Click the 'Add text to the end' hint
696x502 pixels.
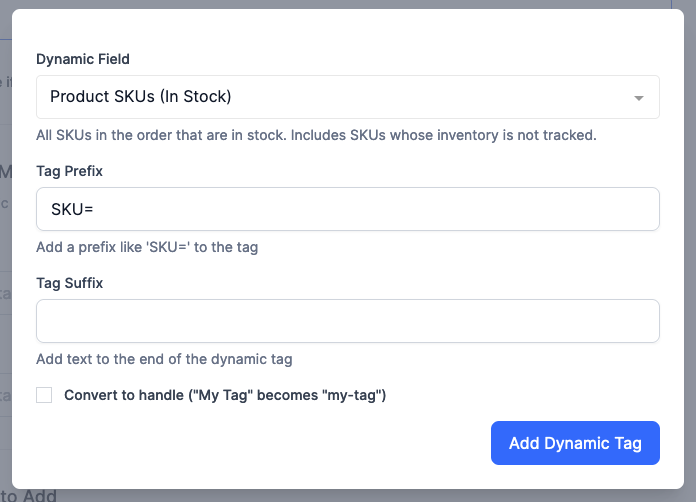(164, 359)
